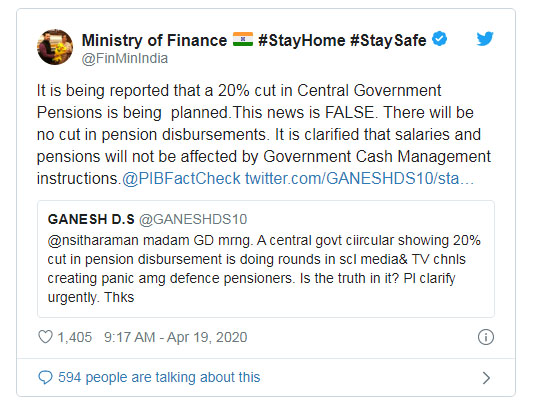Open the #StaySafe hashtag
Image resolution: width=536 pixels, height=408 pixels.
(388, 40)
